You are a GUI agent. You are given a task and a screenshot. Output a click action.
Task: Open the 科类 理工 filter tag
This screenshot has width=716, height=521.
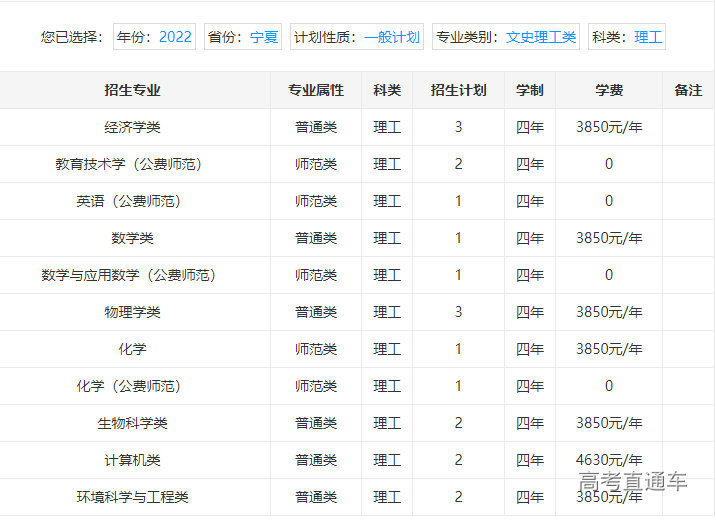627,37
